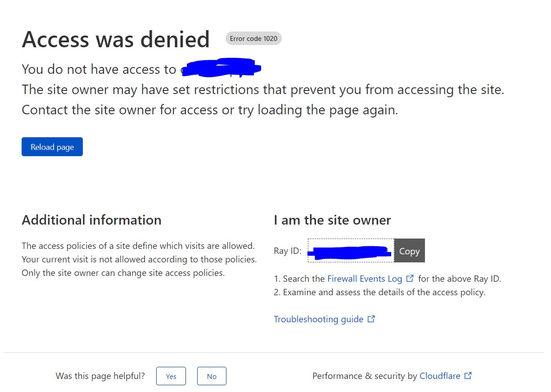This screenshot has height=392, width=551.
Task: Click external-link icon beside Firewall Events Log
Action: coord(410,279)
